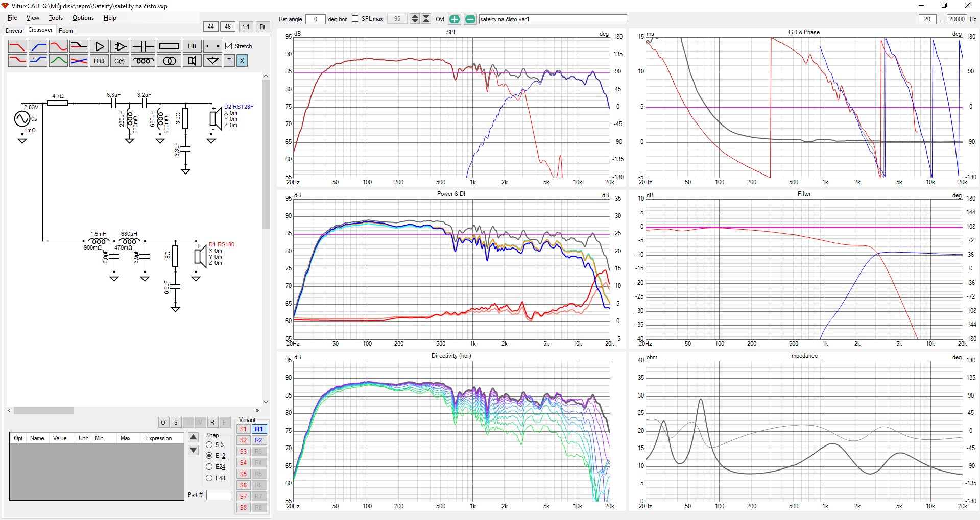980x520 pixels.
Task: Insert a capacitor component
Action: coord(143,46)
